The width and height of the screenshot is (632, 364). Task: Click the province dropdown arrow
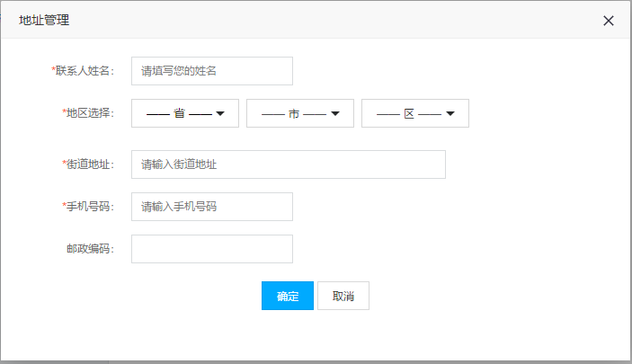tap(220, 114)
